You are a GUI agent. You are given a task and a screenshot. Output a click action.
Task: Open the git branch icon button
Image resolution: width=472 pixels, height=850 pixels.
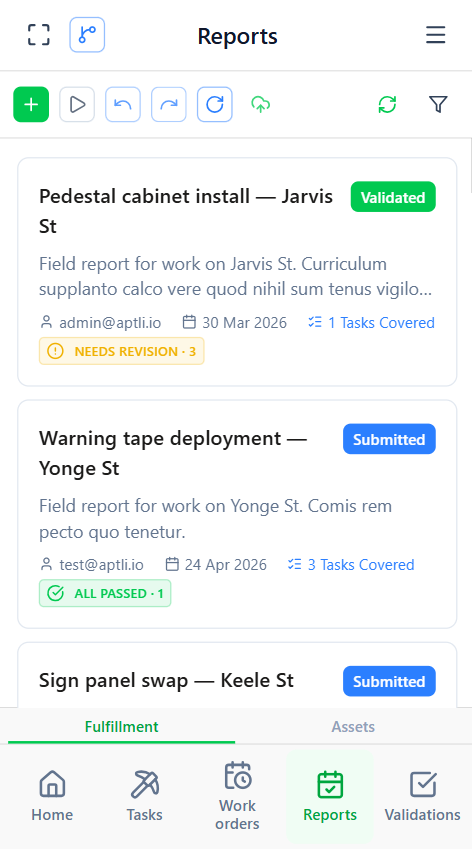pos(87,35)
